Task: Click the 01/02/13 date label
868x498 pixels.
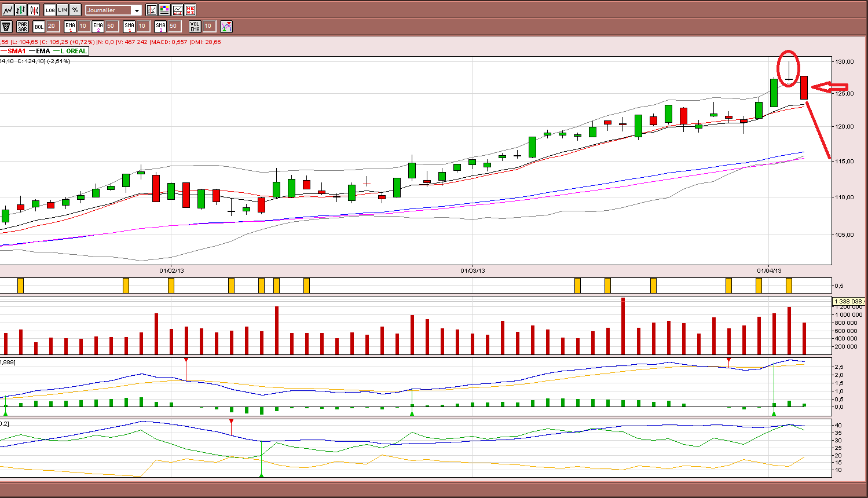Action: (171, 270)
